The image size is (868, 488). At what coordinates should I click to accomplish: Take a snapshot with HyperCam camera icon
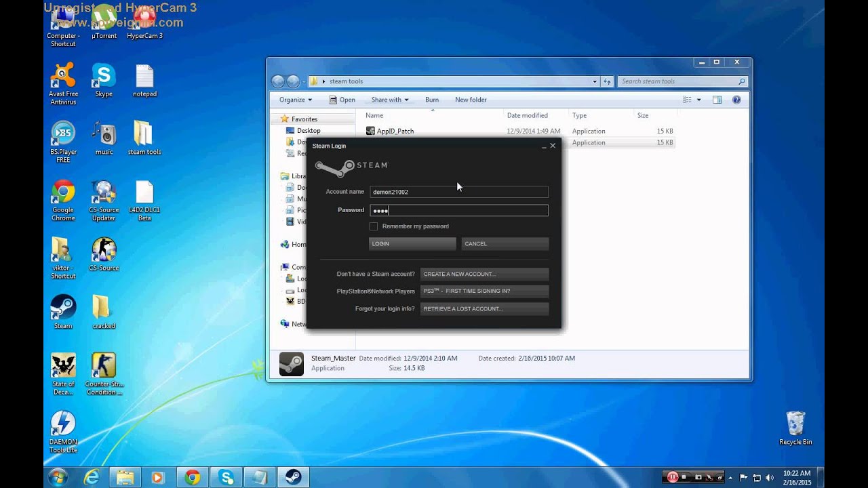tap(698, 477)
